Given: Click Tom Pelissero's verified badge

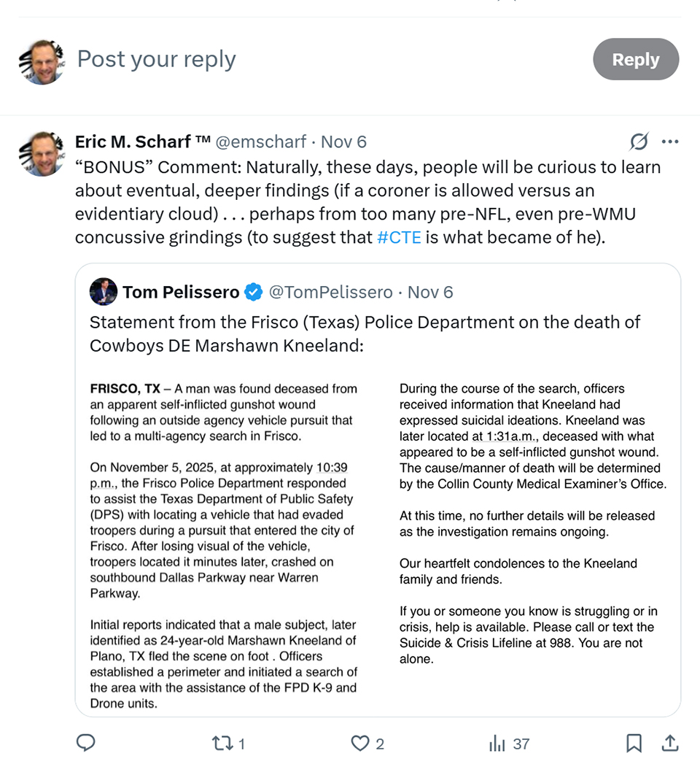Looking at the screenshot, I should click(254, 293).
